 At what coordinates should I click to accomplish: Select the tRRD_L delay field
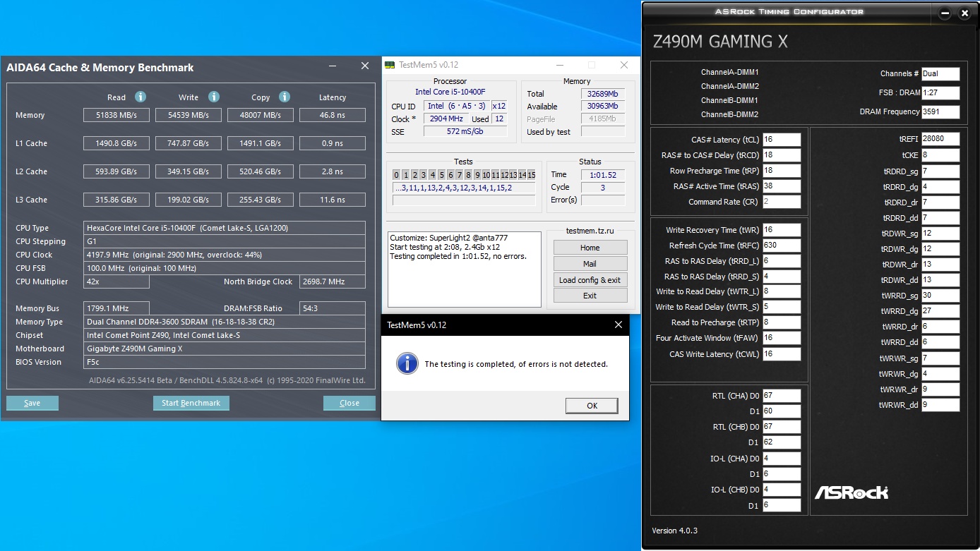point(782,261)
